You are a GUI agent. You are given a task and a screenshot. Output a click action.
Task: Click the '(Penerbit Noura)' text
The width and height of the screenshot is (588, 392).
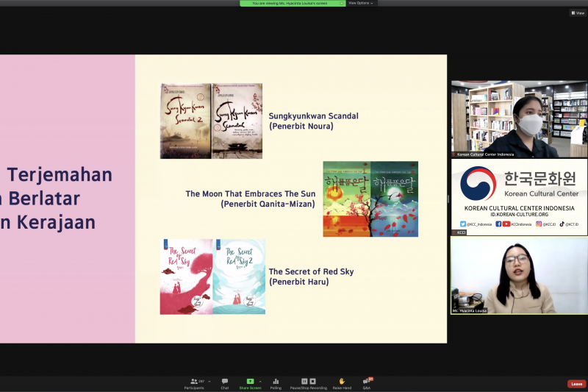click(301, 126)
